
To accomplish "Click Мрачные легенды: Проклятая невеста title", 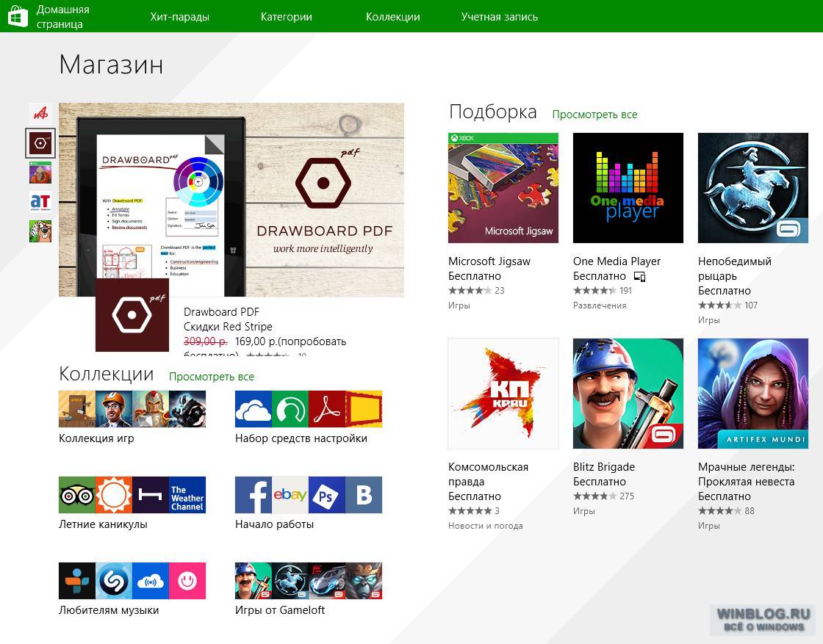I will click(746, 474).
